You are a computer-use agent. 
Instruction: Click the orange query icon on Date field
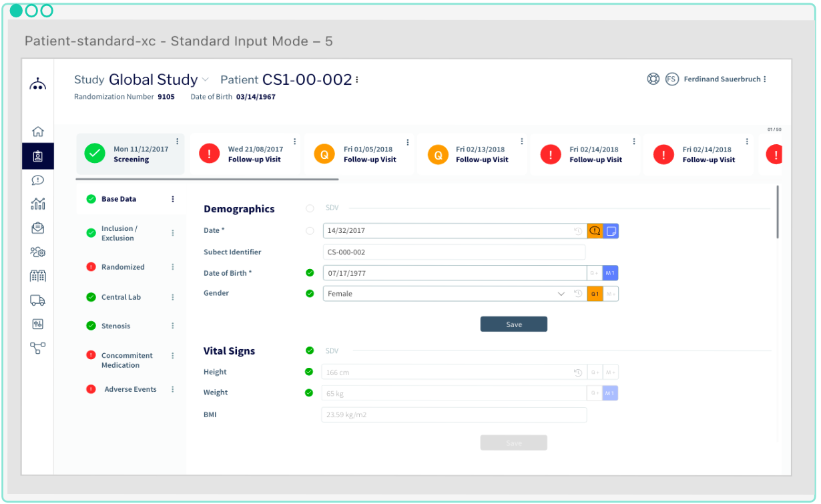(x=595, y=231)
